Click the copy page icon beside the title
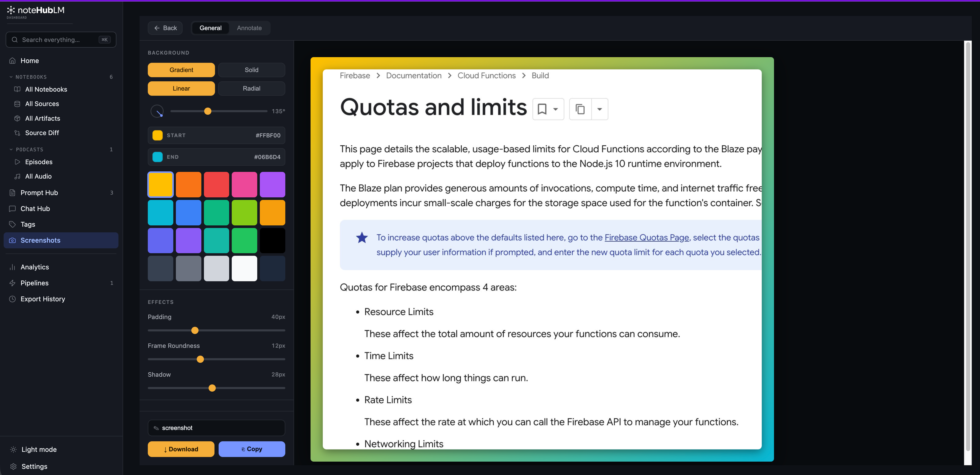 tap(580, 109)
